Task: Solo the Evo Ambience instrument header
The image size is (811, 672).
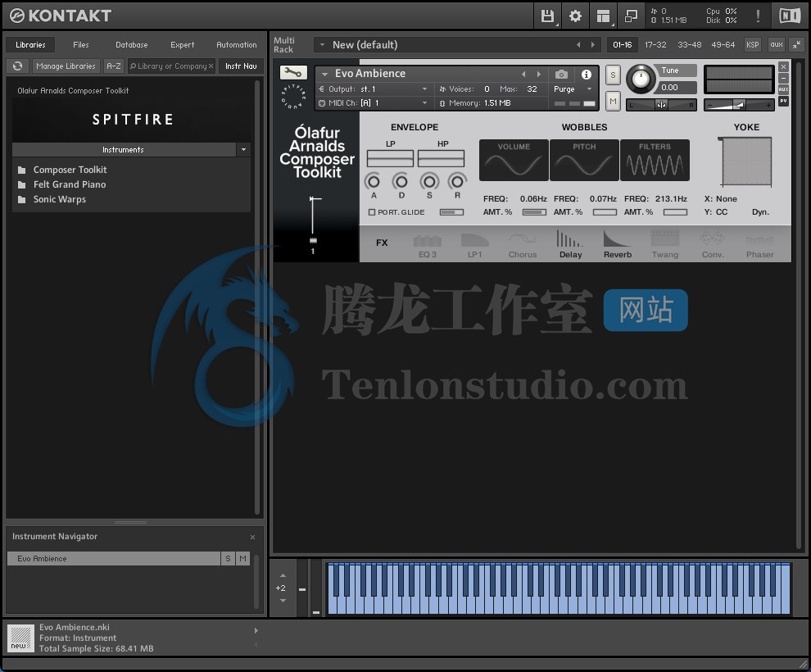Action: coord(613,75)
